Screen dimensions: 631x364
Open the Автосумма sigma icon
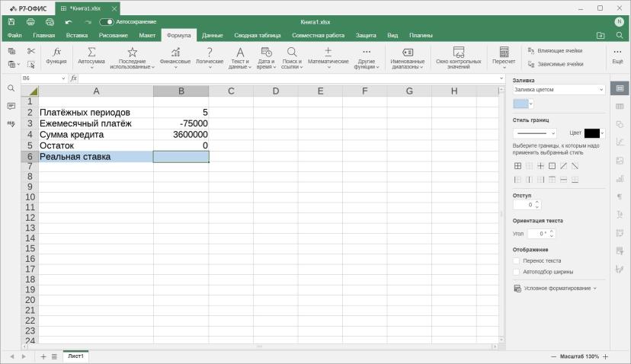coord(91,52)
